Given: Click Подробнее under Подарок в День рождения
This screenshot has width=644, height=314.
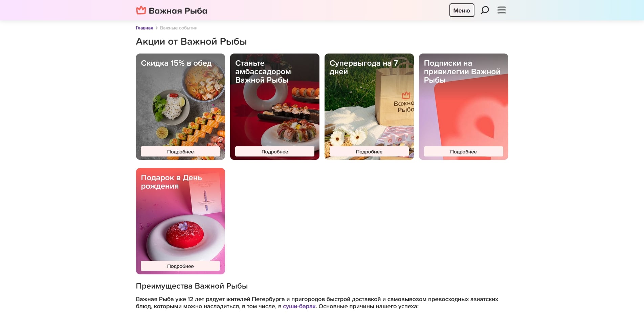Looking at the screenshot, I should [x=180, y=266].
